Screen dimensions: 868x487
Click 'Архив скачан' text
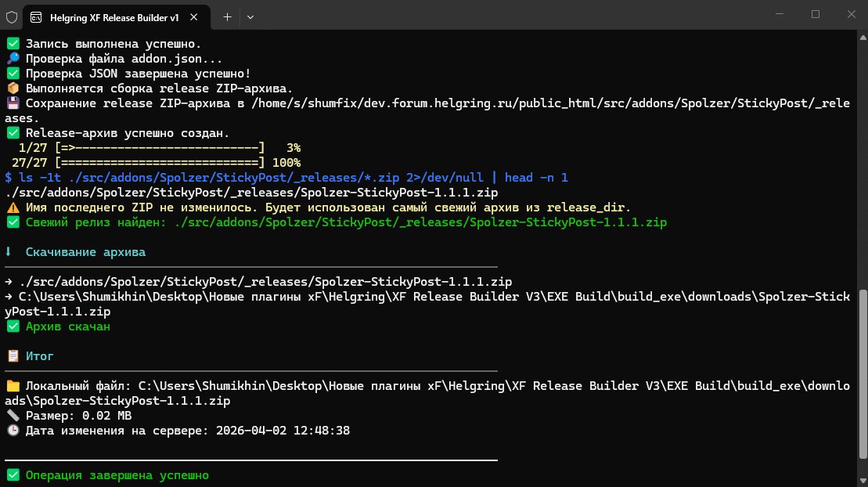(67, 326)
